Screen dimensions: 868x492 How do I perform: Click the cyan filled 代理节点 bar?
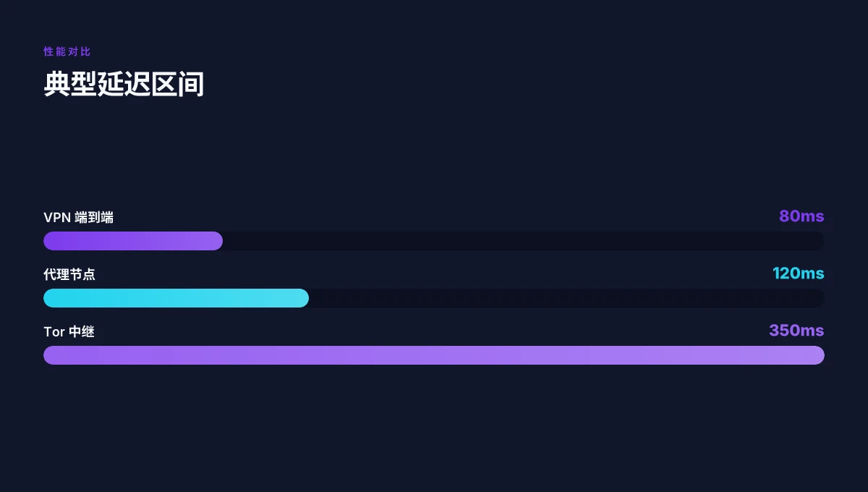[x=176, y=298]
